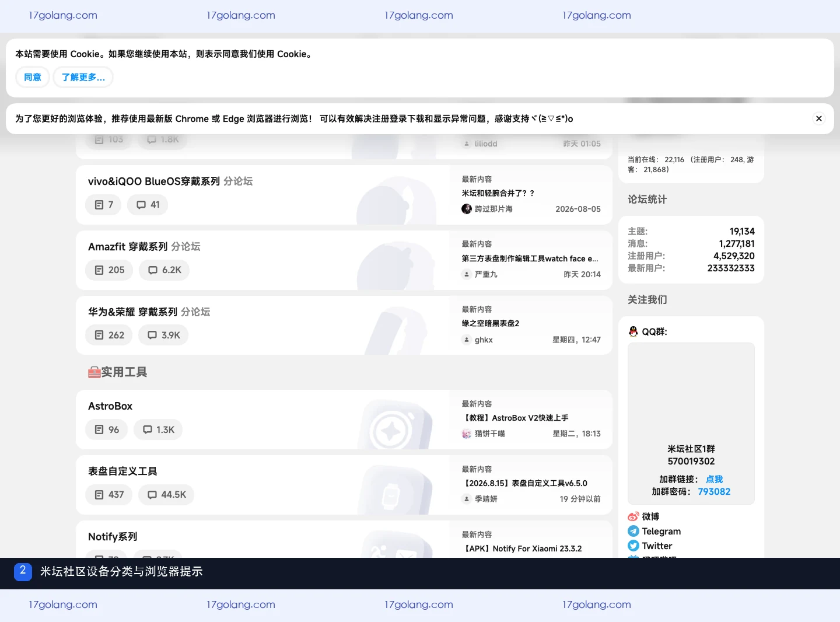This screenshot has height=622, width=840.
Task: Click the Telegram icon
Action: pos(633,531)
